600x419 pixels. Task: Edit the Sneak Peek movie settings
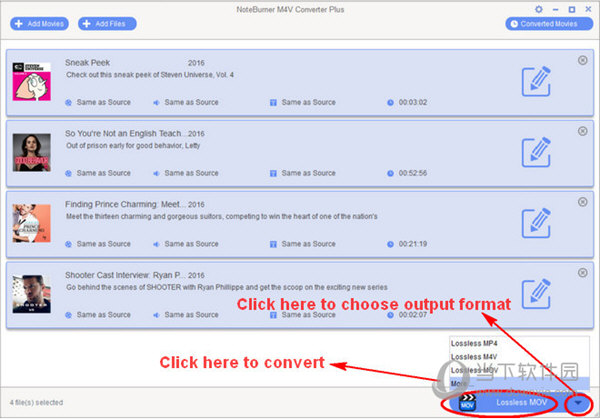536,82
